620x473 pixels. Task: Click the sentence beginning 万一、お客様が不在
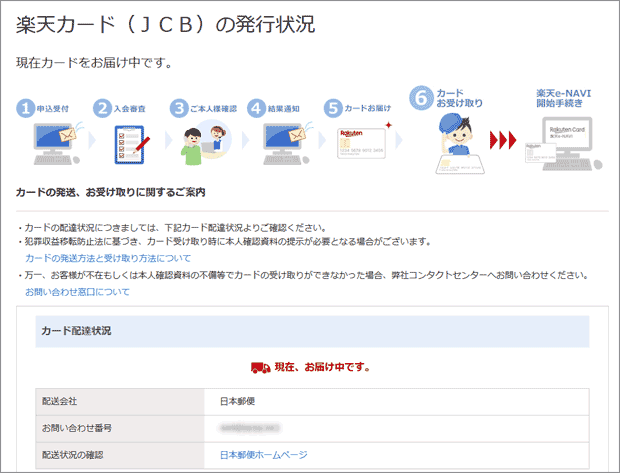tap(303, 275)
